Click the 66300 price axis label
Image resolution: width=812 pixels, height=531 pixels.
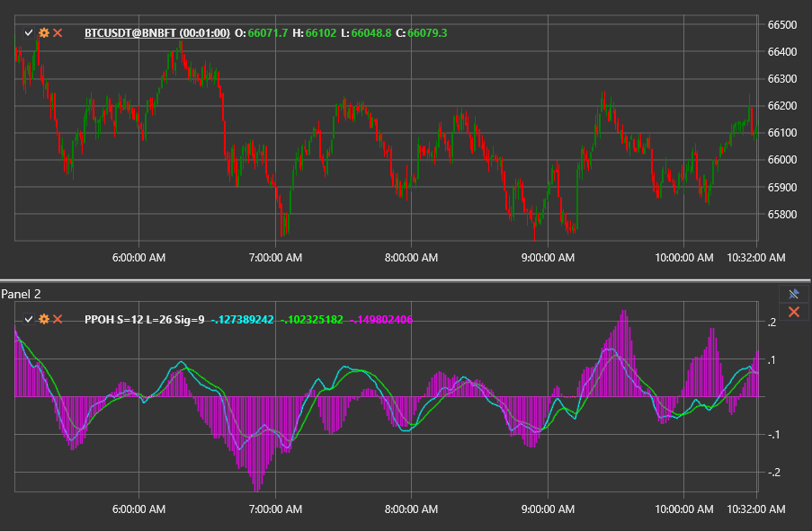[x=782, y=79]
